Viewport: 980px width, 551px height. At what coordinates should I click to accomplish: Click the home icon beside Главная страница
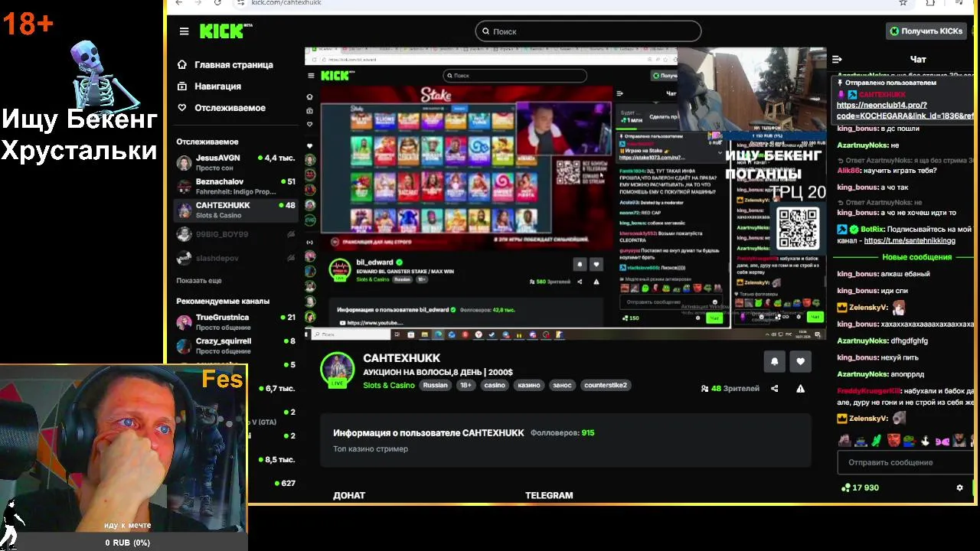[182, 65]
